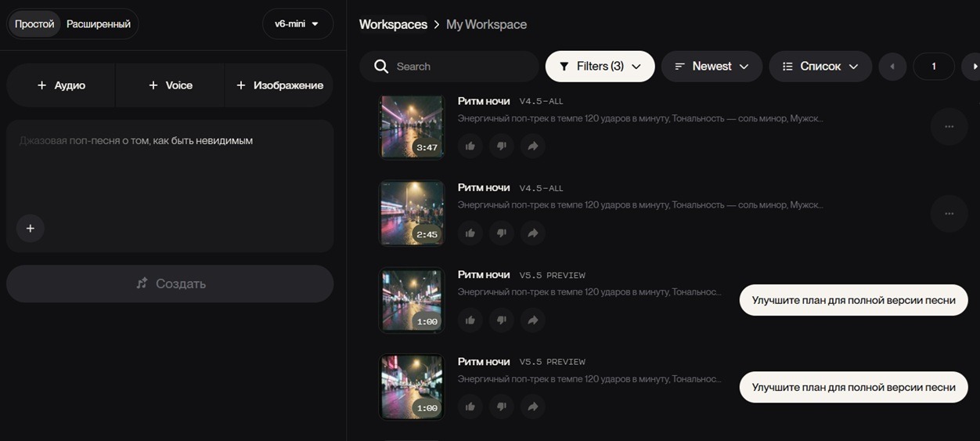Add Изображение input
The image size is (980, 441).
point(279,85)
